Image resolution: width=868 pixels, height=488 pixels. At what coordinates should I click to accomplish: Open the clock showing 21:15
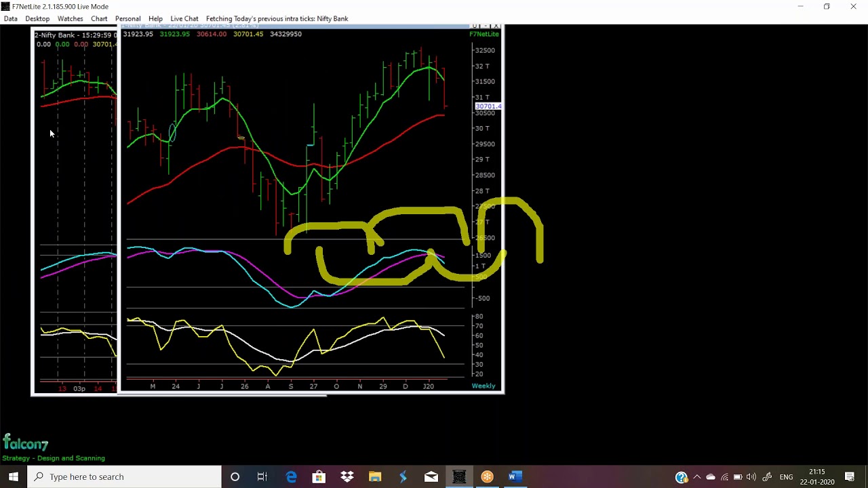pyautogui.click(x=817, y=476)
